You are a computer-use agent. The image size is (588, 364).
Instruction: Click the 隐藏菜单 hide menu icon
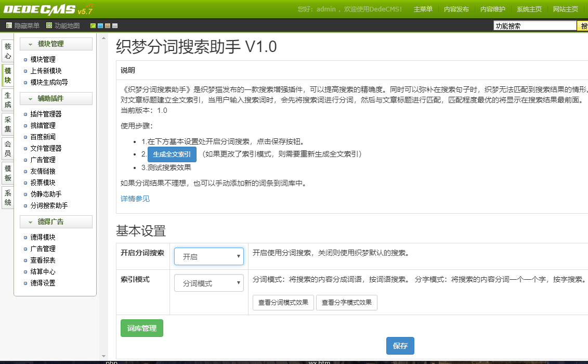click(x=9, y=25)
